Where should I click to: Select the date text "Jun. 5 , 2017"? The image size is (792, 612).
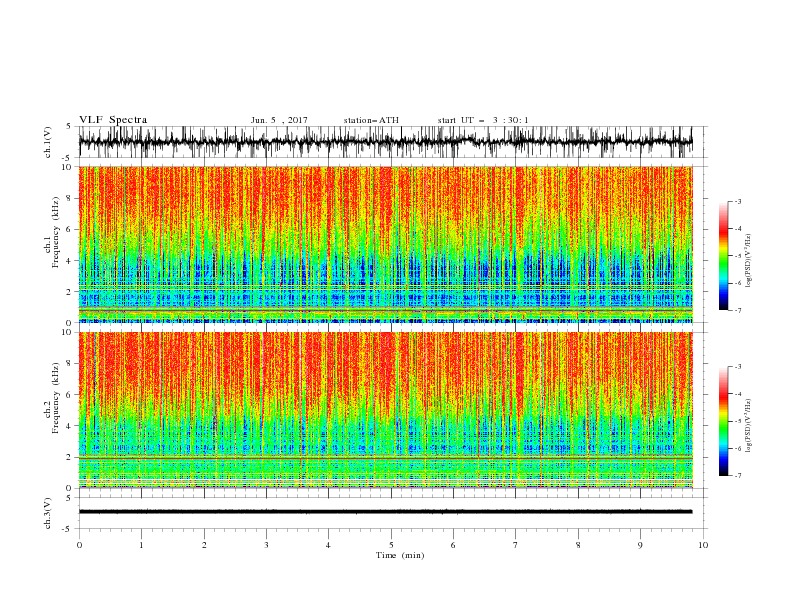point(279,120)
